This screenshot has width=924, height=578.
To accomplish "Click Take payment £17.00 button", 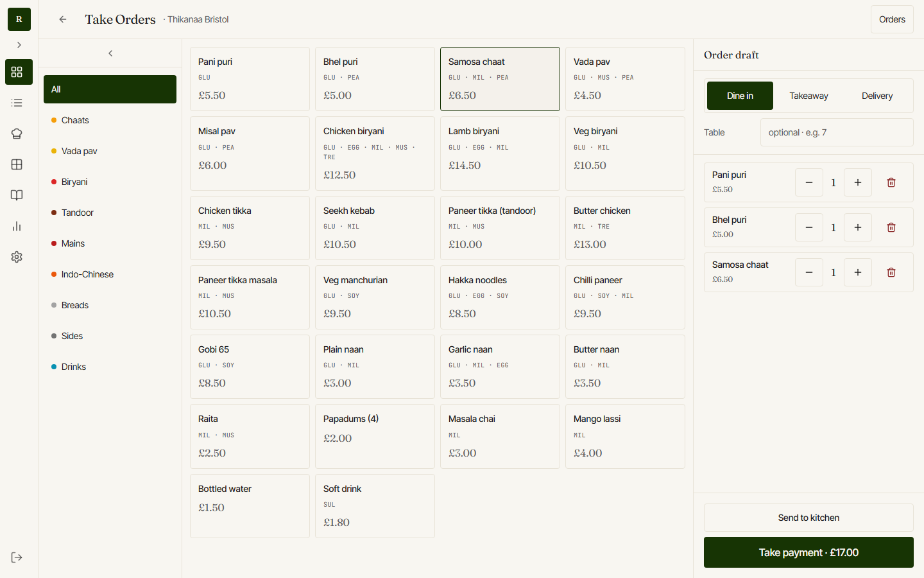I will click(x=809, y=552).
